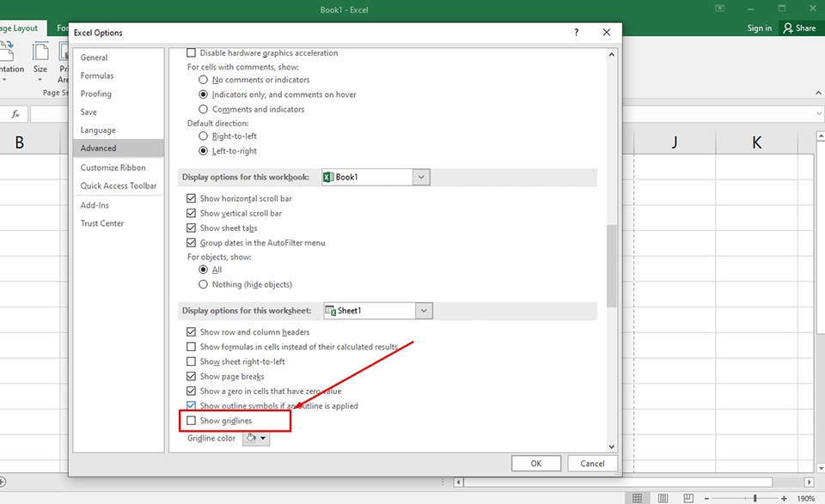Click the fx insert function icon
This screenshot has height=504, width=825.
coord(15,113)
